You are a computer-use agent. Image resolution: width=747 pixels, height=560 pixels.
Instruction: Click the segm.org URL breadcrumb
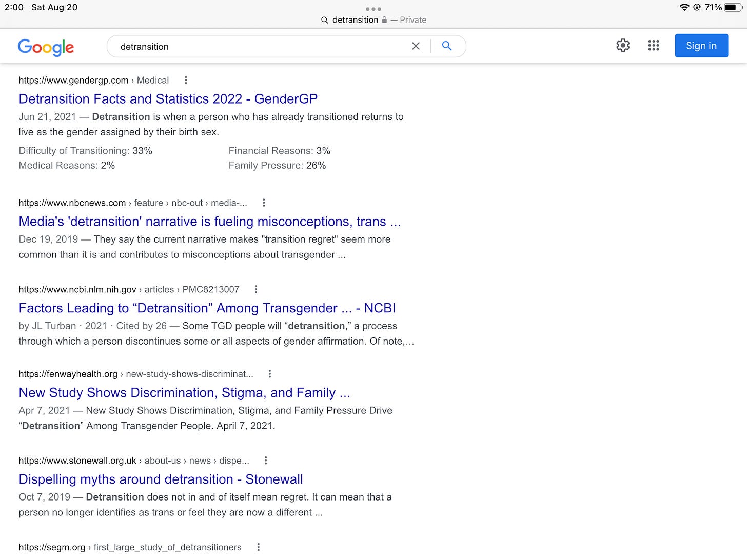tap(130, 547)
